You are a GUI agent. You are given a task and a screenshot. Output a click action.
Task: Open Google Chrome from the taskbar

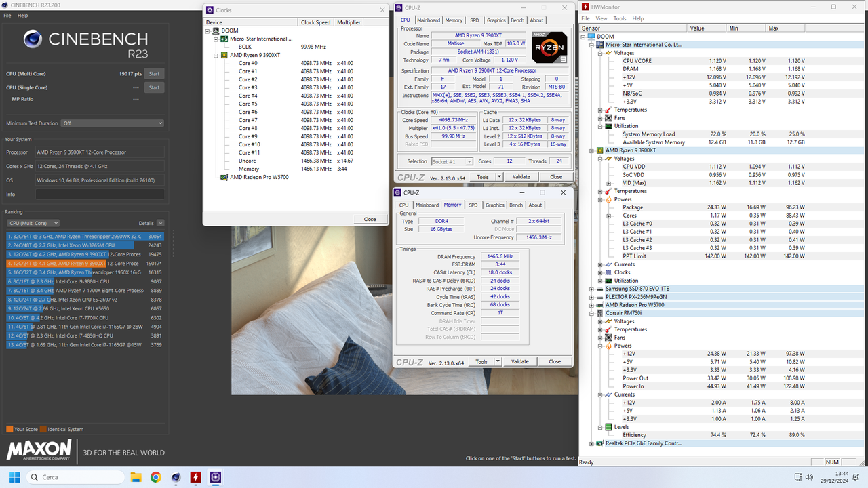click(x=155, y=477)
